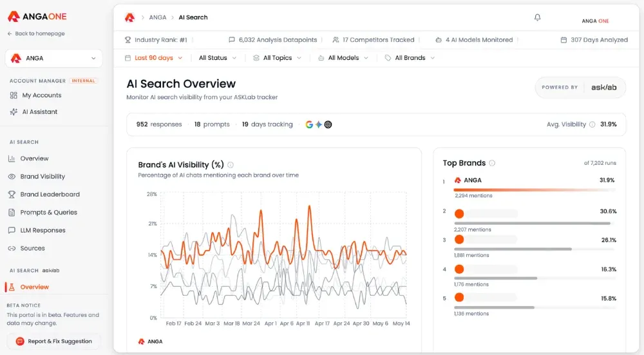Click the rank 3 brand 26.1% bar
This screenshot has height=355, width=644.
pos(535,249)
